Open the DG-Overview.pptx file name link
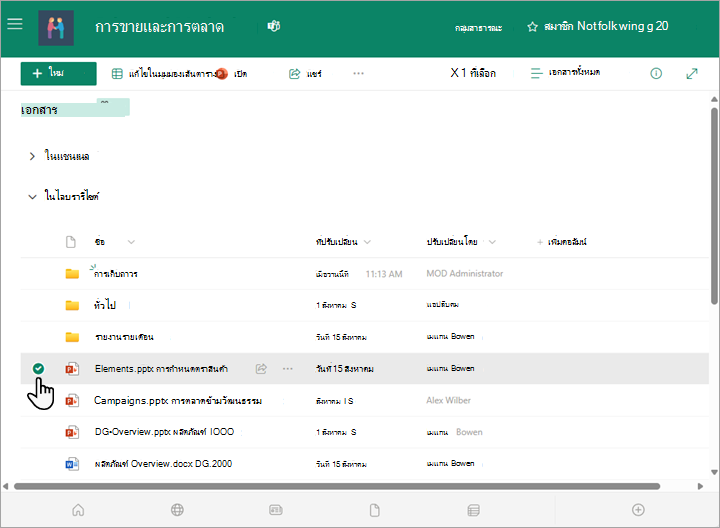 click(164, 432)
